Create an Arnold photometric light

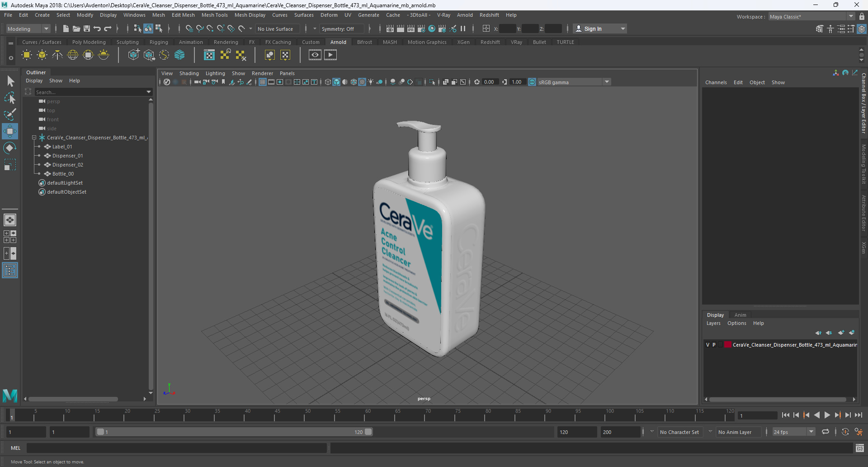click(x=57, y=55)
